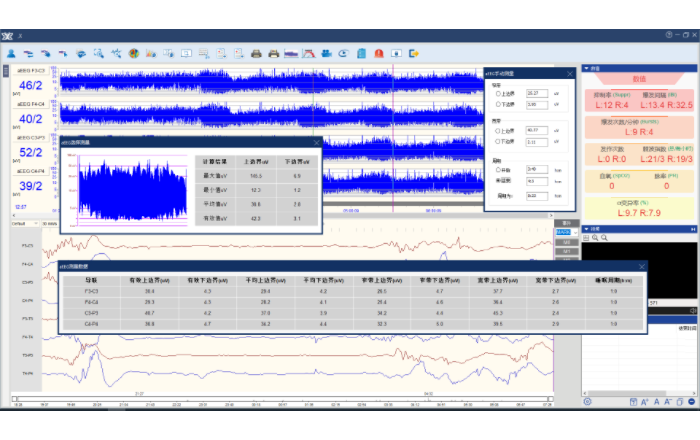Click the replay eye icon in the toolbar
This screenshot has width=700, height=440.
343,54
